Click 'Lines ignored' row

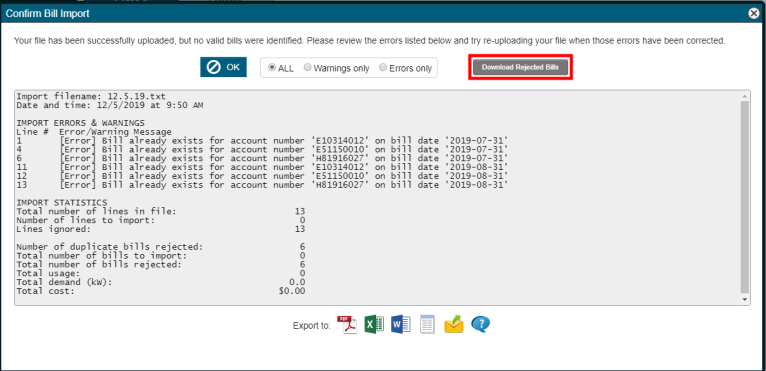tap(161, 229)
